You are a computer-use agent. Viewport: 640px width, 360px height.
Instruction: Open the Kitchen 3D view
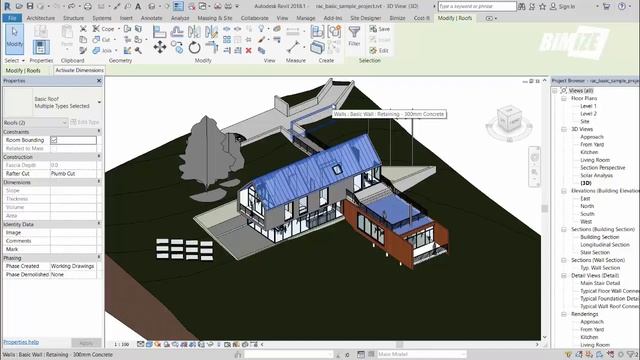(589, 152)
